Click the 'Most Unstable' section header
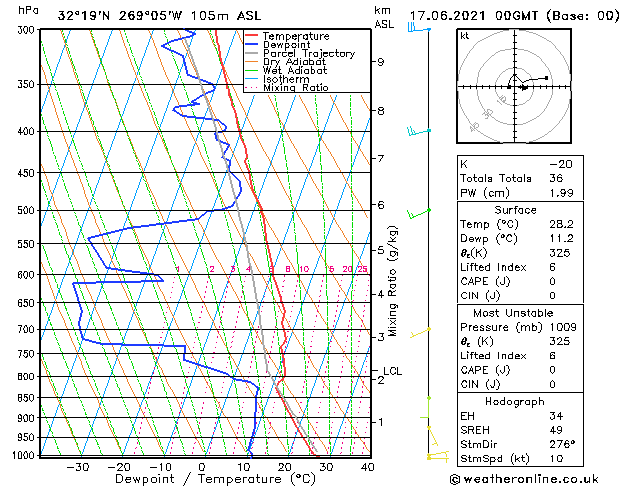This screenshot has width=629, height=486. (513, 313)
